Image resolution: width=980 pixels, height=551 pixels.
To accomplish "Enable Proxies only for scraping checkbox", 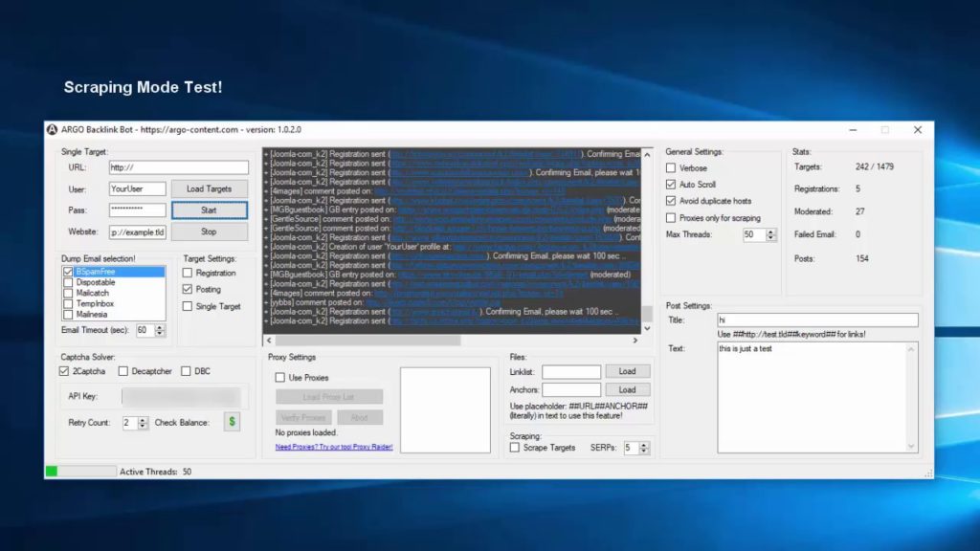I will click(x=671, y=218).
